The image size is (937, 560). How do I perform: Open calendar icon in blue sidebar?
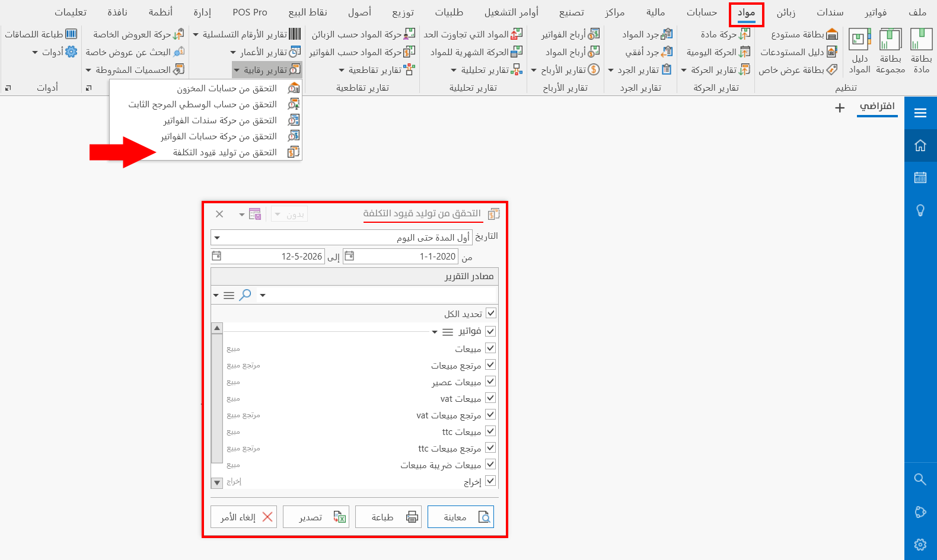pyautogui.click(x=920, y=177)
